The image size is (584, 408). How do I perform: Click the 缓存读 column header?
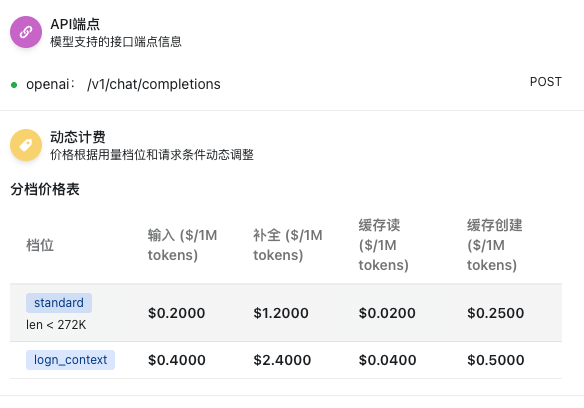pyautogui.click(x=384, y=245)
